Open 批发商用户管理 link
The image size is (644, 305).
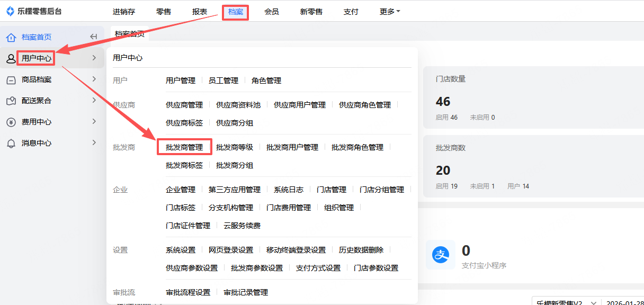(292, 147)
